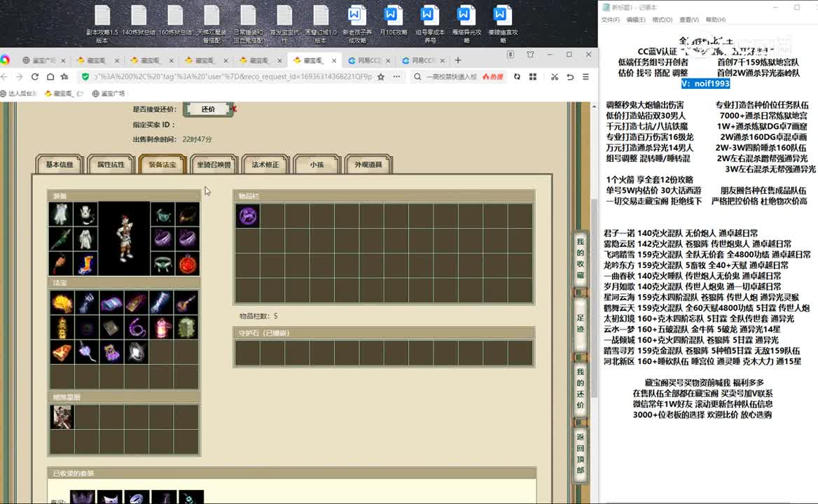Viewport: 818px width, 504px height.
Task: Click the browser address bar URL
Action: 233,76
